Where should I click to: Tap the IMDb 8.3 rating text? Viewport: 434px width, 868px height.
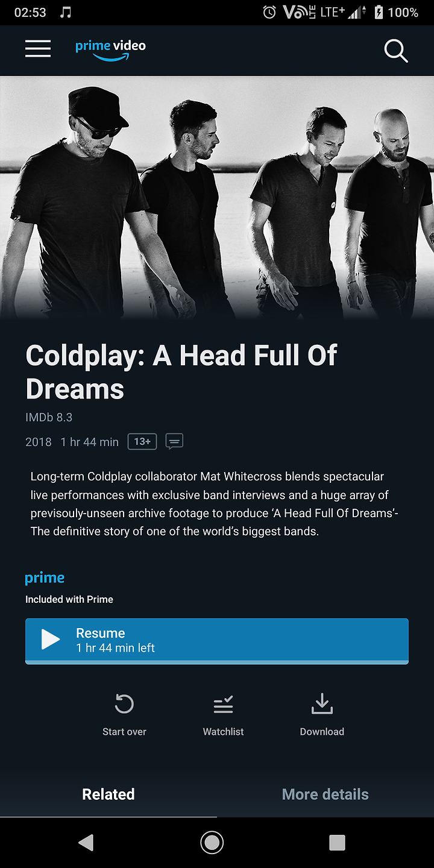49,417
